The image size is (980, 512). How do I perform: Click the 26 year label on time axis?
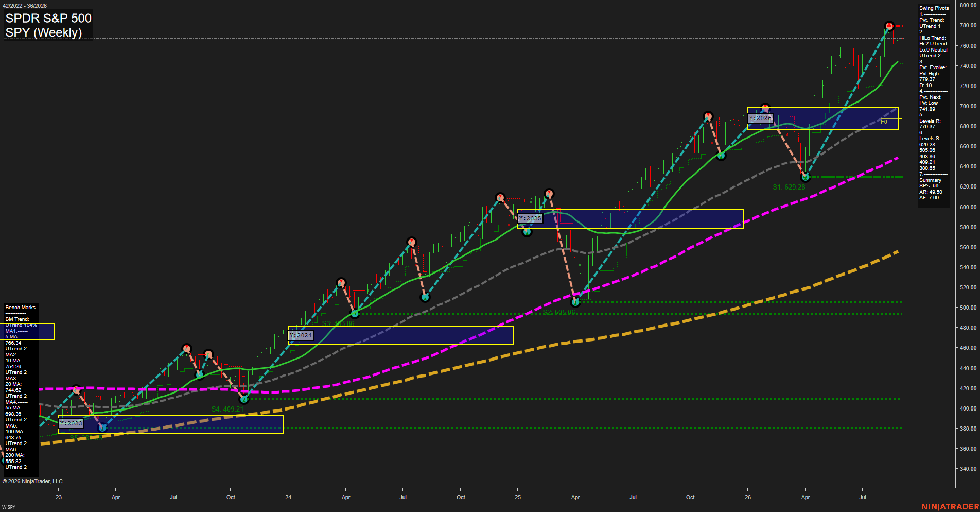click(748, 497)
